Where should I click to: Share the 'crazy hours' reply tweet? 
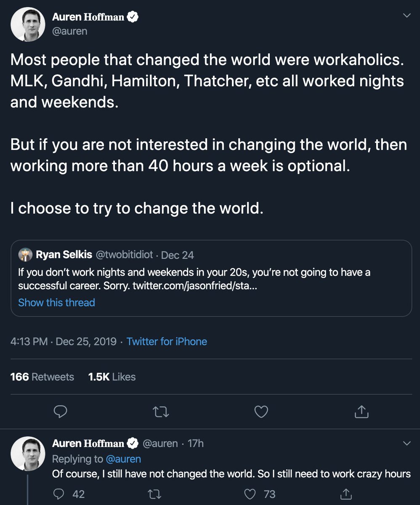[x=346, y=494]
